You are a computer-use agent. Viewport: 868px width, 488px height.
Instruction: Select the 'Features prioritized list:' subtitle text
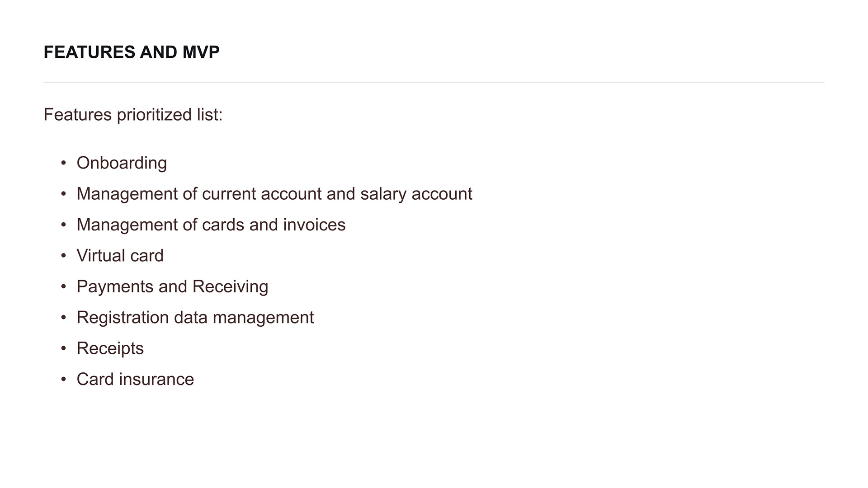click(133, 115)
